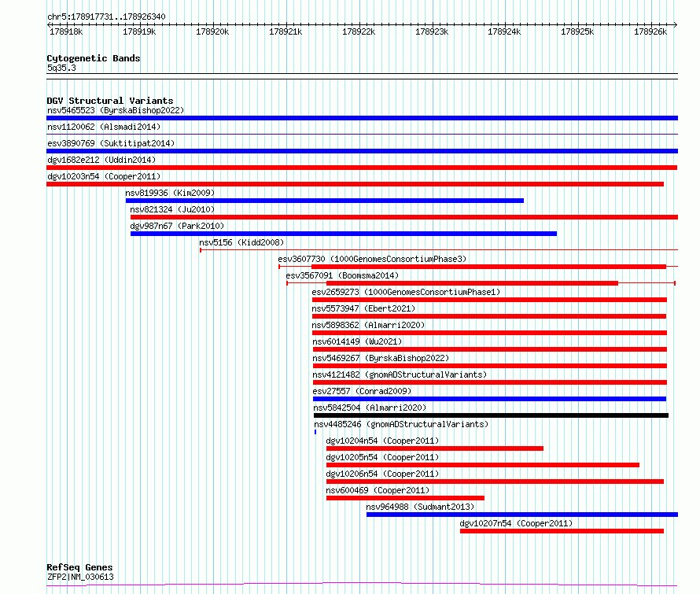This screenshot has height=594, width=700.
Task: Select the blue bar for nsv964988
Action: [x=522, y=515]
